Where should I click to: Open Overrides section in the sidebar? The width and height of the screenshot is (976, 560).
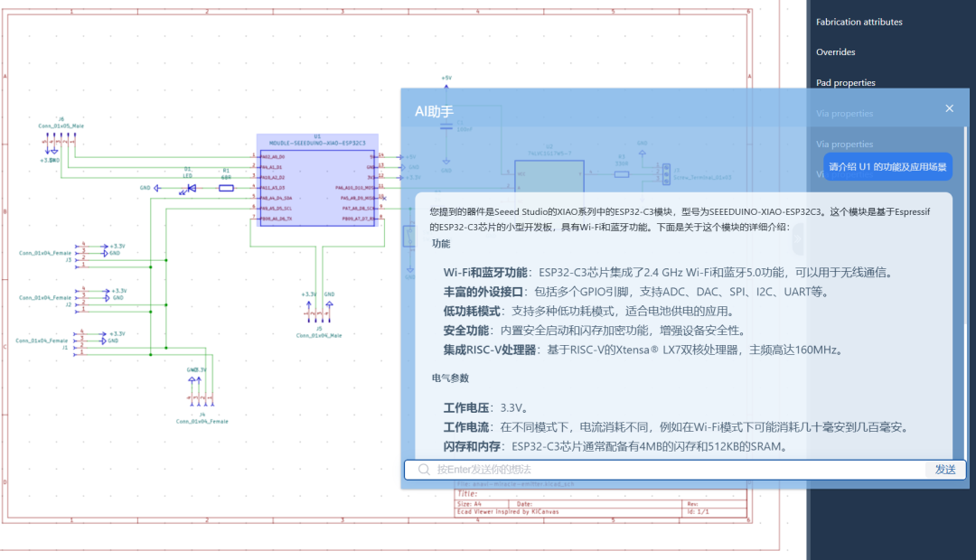tap(835, 52)
